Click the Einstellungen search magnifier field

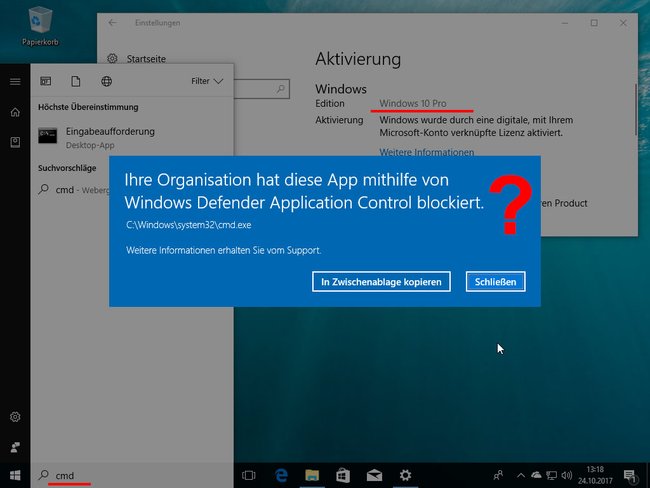pos(281,89)
